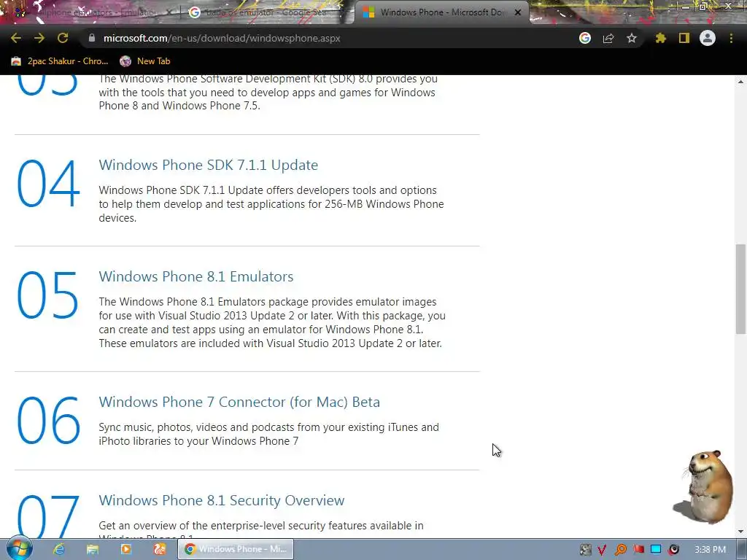Open Windows Phone 8.1 Emulators link
The image size is (747, 560).
(196, 276)
